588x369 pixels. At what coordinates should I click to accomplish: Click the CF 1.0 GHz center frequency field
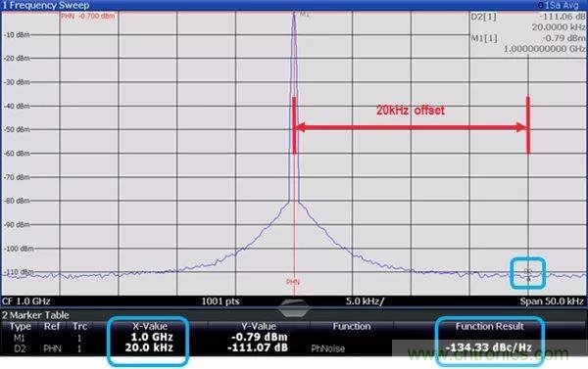tap(25, 301)
